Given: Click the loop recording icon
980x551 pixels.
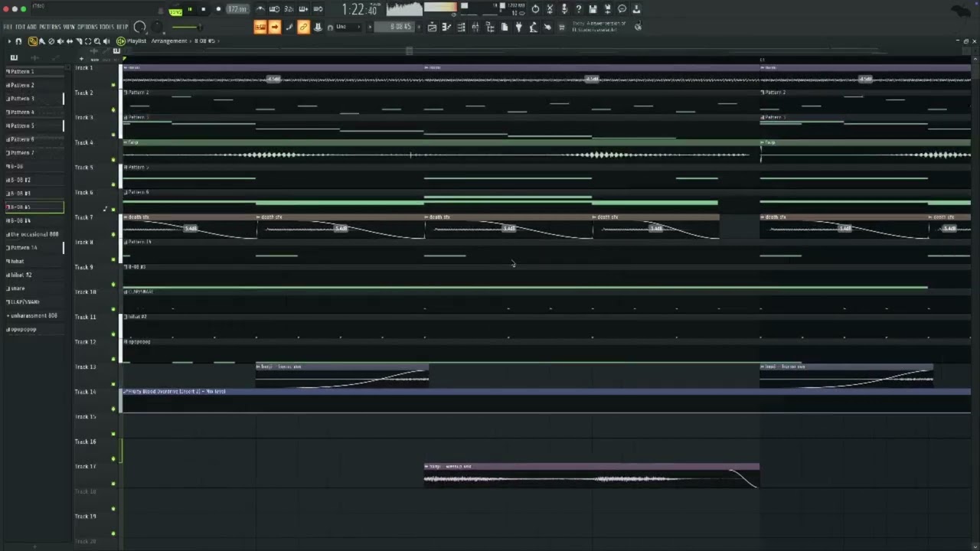Looking at the screenshot, I should coord(318,9).
